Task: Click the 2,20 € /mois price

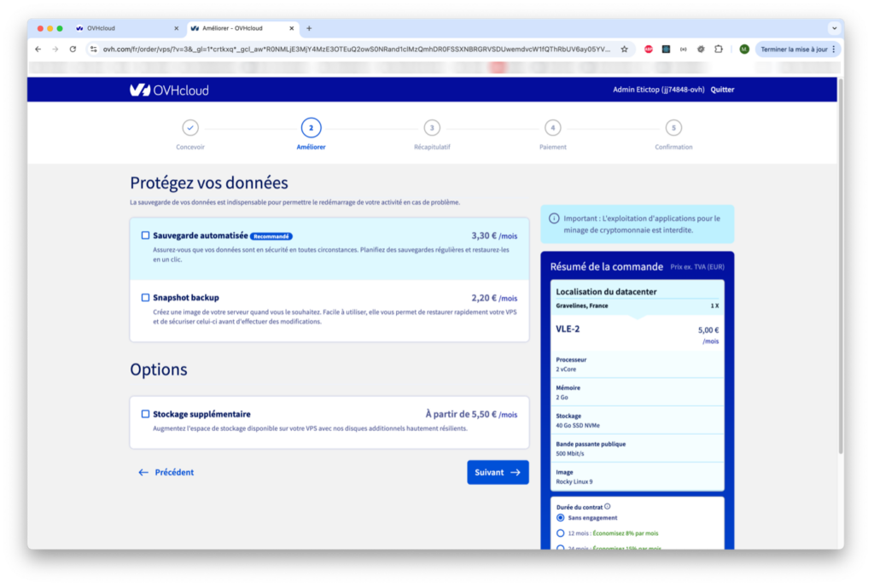Action: pos(494,298)
